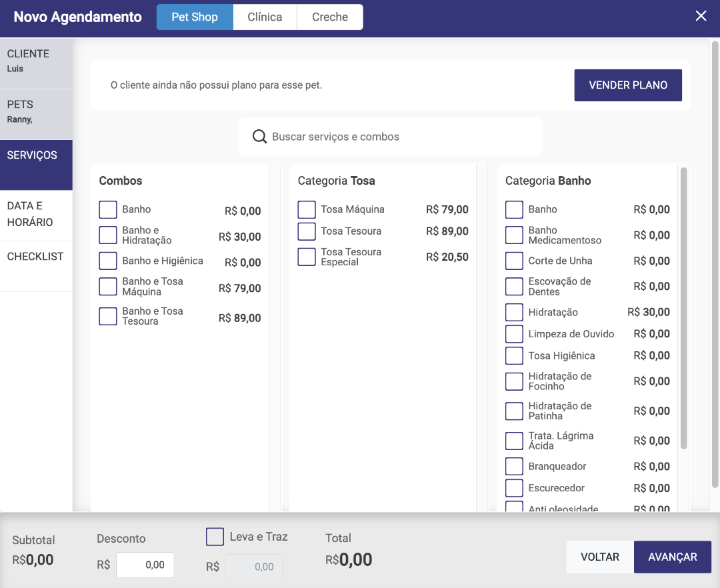Screen dimensions: 720x588
Task: Close the Novo Agendamento dialog
Action: 701,17
